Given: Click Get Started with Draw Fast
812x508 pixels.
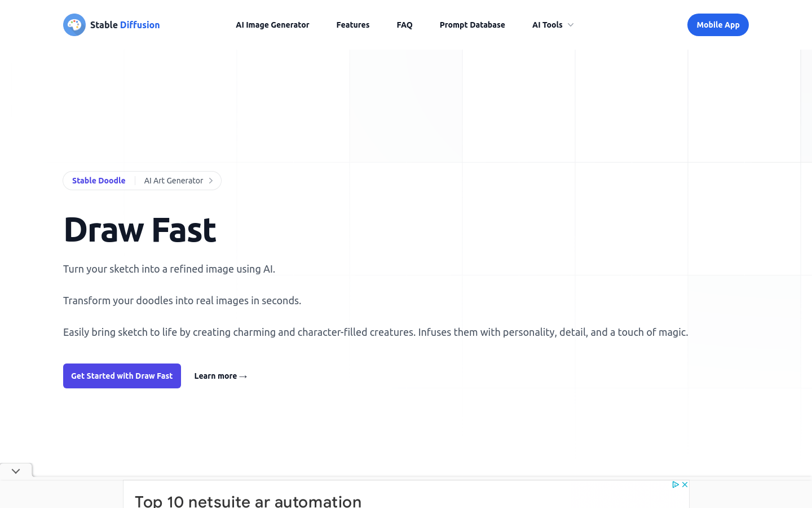Looking at the screenshot, I should tap(122, 376).
